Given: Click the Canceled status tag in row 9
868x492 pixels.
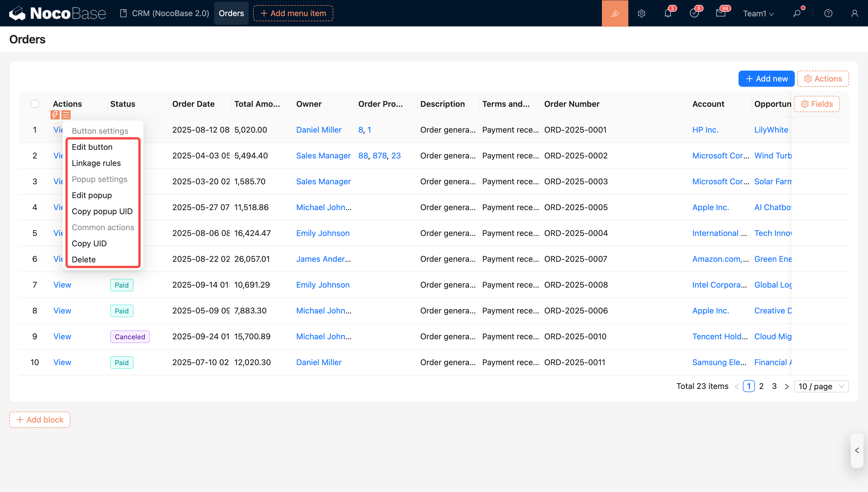Looking at the screenshot, I should tap(130, 336).
